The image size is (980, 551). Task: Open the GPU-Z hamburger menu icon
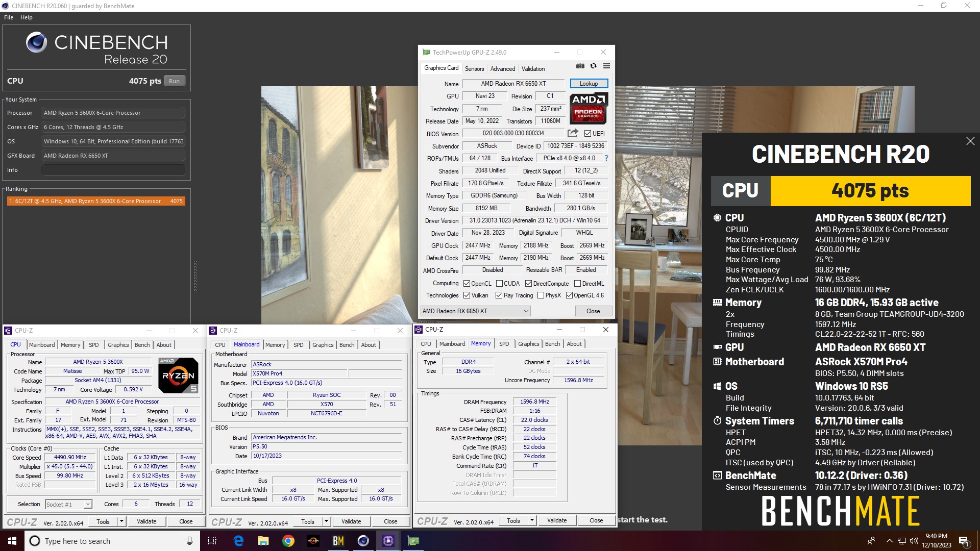pos(606,66)
